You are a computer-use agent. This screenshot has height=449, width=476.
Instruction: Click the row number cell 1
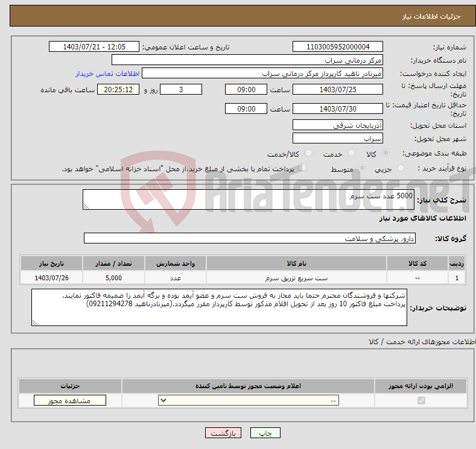click(x=457, y=278)
